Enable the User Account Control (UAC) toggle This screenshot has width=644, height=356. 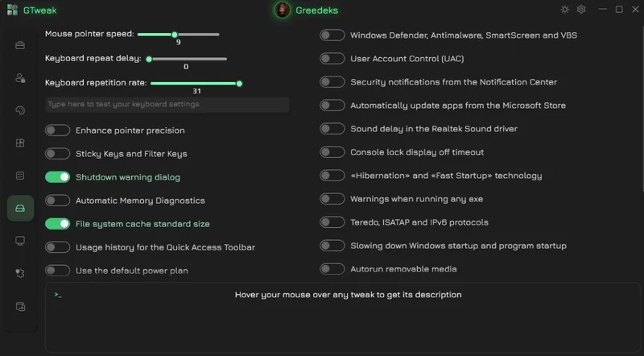[x=332, y=59]
